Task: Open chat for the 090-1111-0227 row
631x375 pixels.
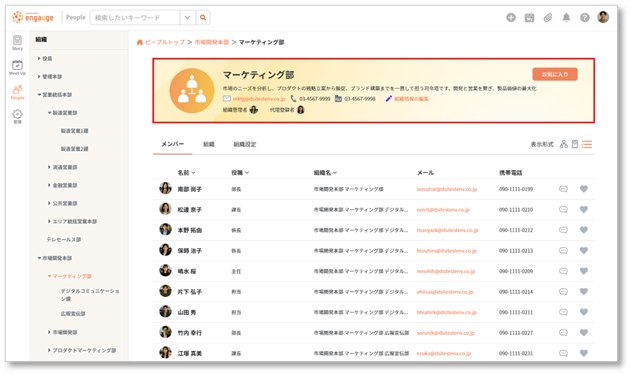Action: point(563,332)
